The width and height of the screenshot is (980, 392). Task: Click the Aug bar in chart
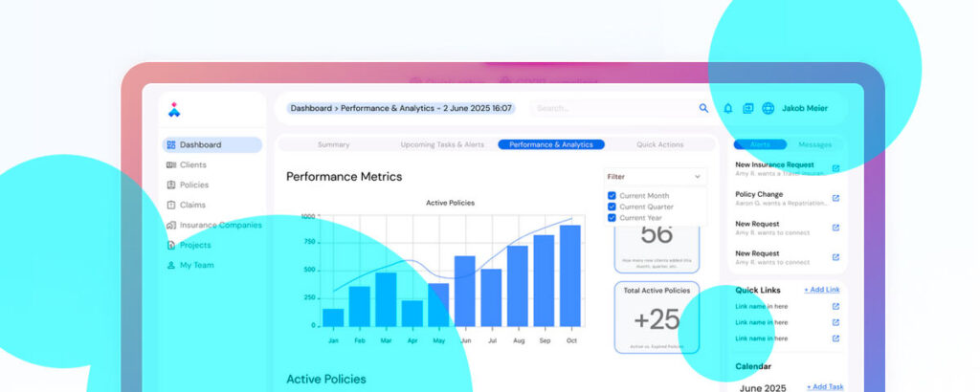518,286
